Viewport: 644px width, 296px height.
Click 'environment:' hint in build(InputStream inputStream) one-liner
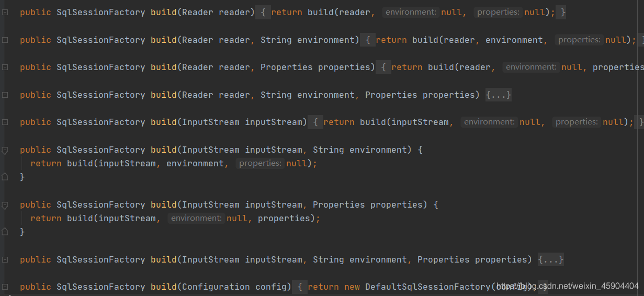(x=489, y=122)
